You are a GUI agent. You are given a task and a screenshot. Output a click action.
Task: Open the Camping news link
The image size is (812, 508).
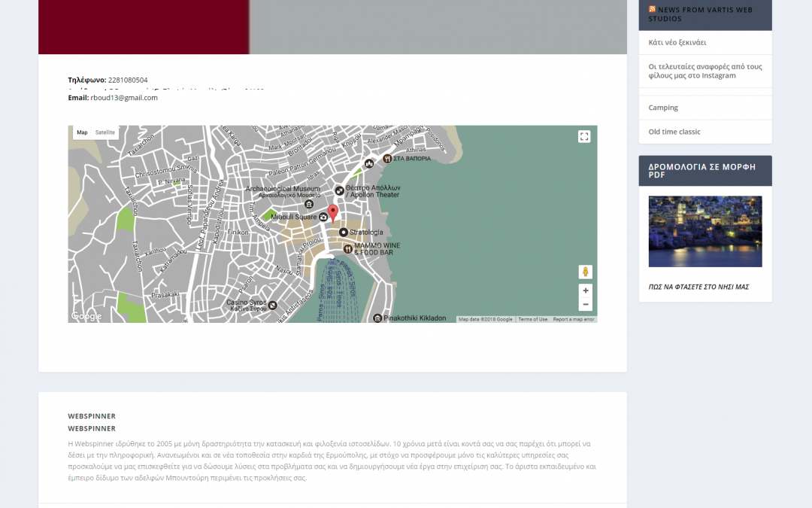(663, 108)
